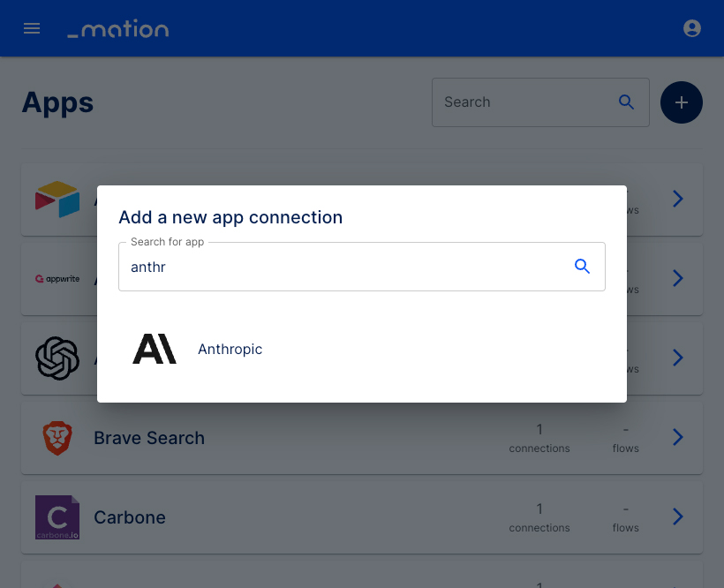The width and height of the screenshot is (724, 588).
Task: Click the plus add connection button
Action: (681, 102)
